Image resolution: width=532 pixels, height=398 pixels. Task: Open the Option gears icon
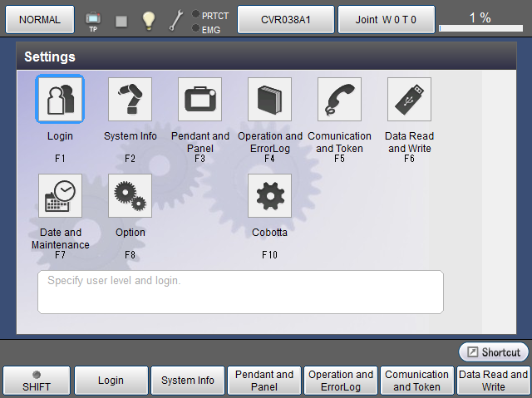point(130,196)
